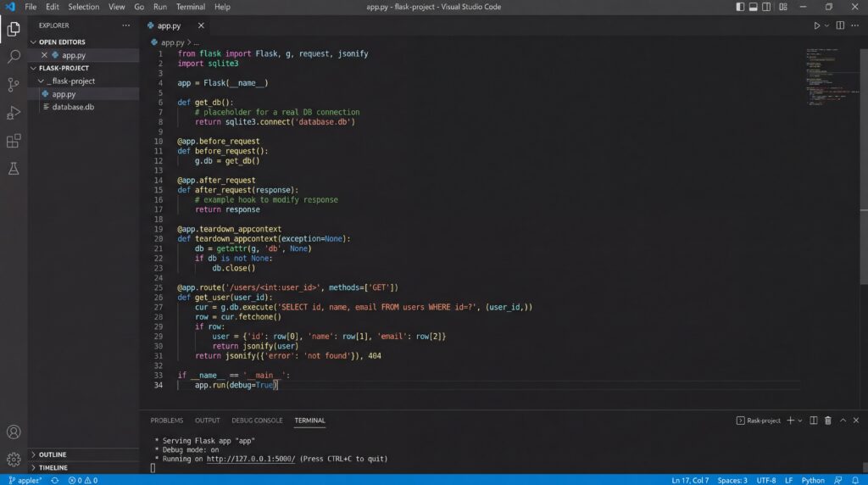Click the apple branch indicator in status bar
This screenshot has width=868, height=485.
click(x=25, y=480)
